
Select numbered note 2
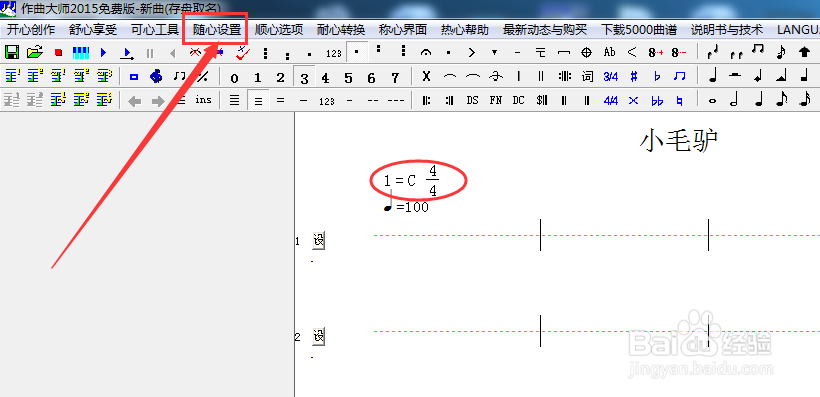(280, 77)
